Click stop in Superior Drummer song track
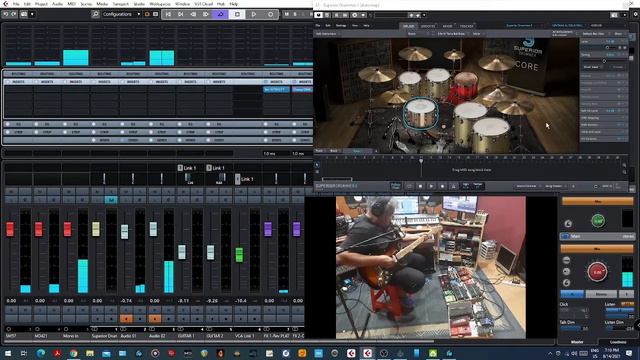The image size is (640, 360). click(420, 186)
